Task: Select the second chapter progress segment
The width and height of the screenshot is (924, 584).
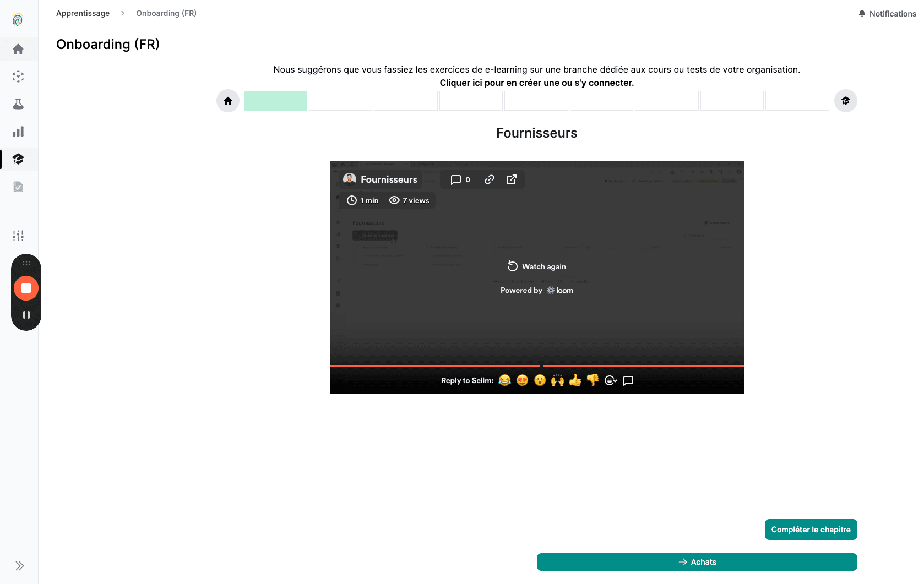Action: [x=341, y=101]
